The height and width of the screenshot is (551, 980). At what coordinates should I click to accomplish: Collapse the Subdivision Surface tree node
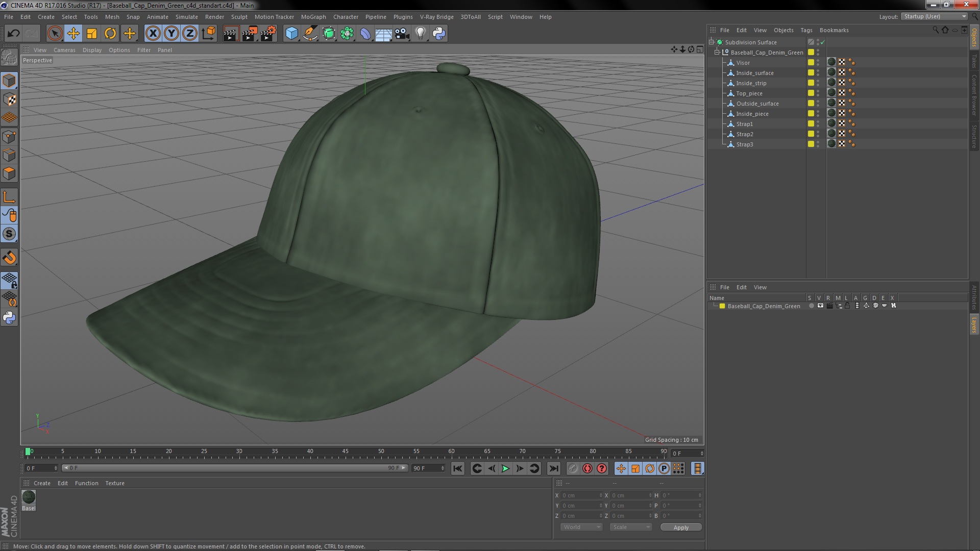click(x=712, y=42)
